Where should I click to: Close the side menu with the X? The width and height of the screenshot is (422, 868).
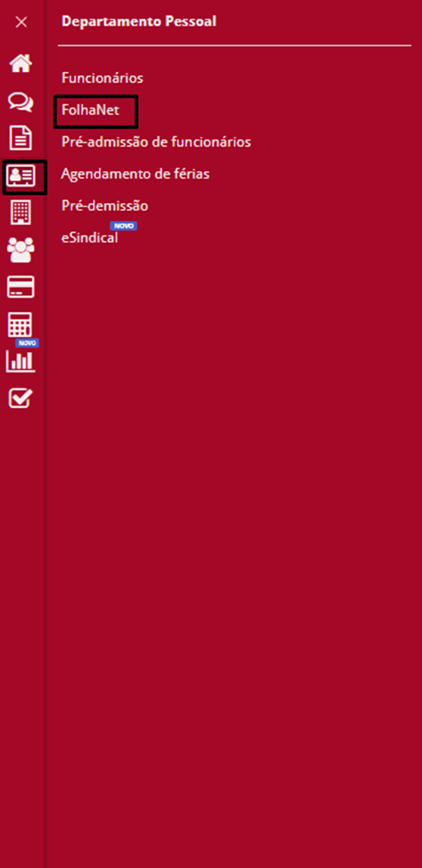click(21, 22)
